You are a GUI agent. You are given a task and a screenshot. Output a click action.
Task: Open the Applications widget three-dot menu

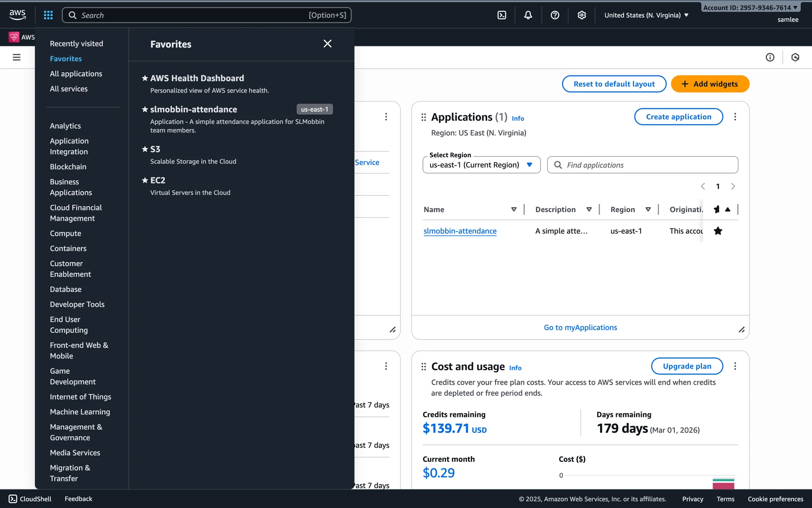point(735,117)
